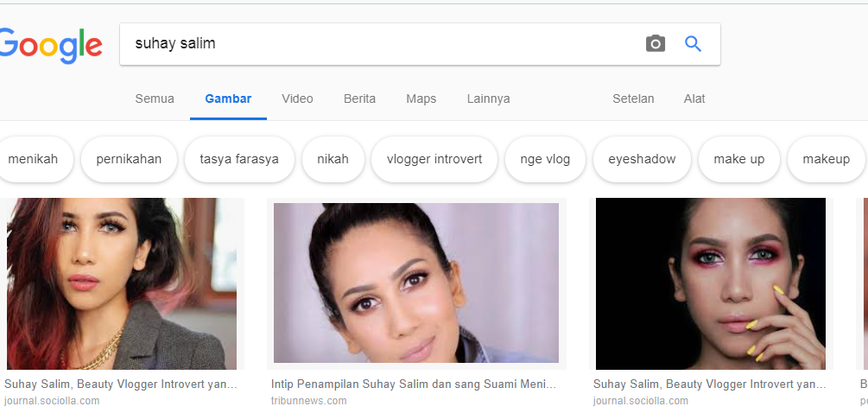Go to the Berita tab
The width and height of the screenshot is (868, 413).
(359, 98)
